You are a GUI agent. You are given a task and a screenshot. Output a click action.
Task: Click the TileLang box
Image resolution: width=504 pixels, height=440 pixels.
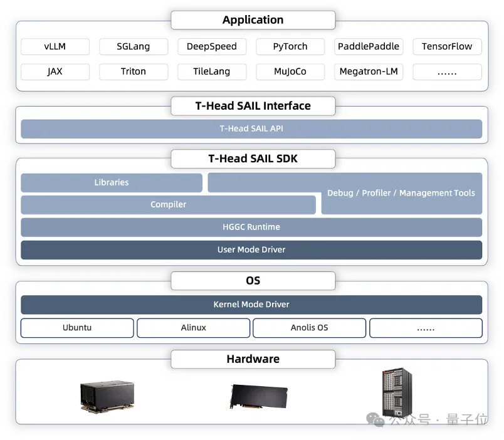click(212, 71)
